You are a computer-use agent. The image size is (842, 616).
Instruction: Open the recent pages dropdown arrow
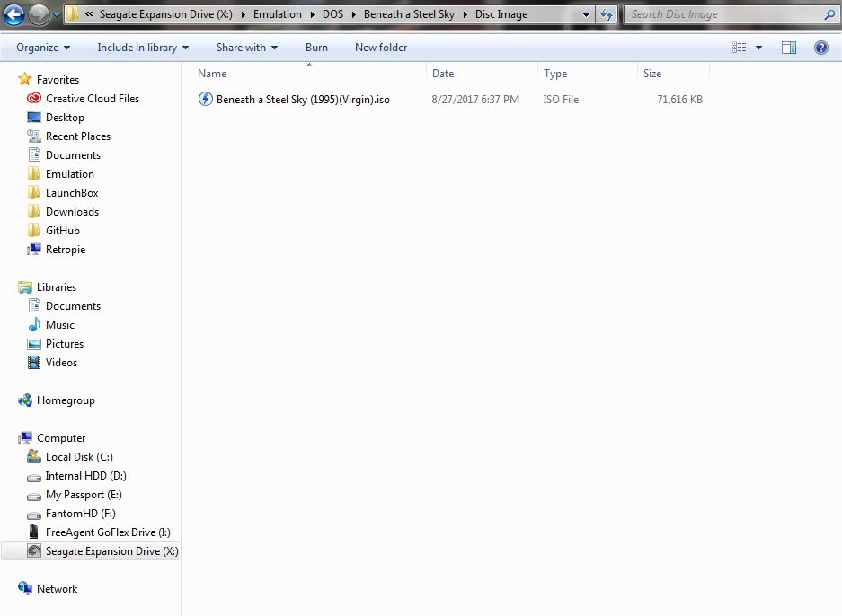57,15
